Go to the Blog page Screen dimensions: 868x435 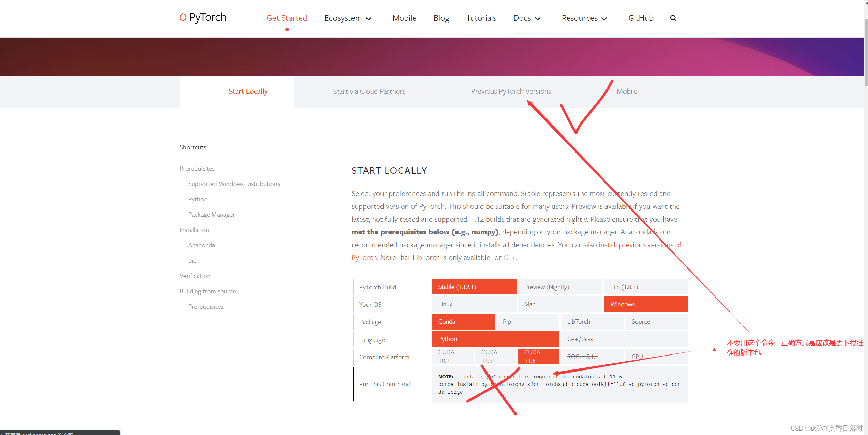[441, 18]
